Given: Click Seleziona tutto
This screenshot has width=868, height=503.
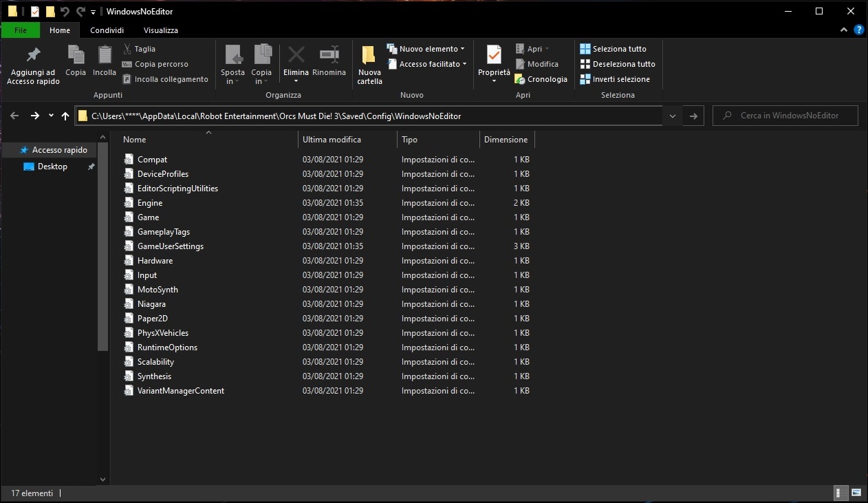Looking at the screenshot, I should [614, 49].
